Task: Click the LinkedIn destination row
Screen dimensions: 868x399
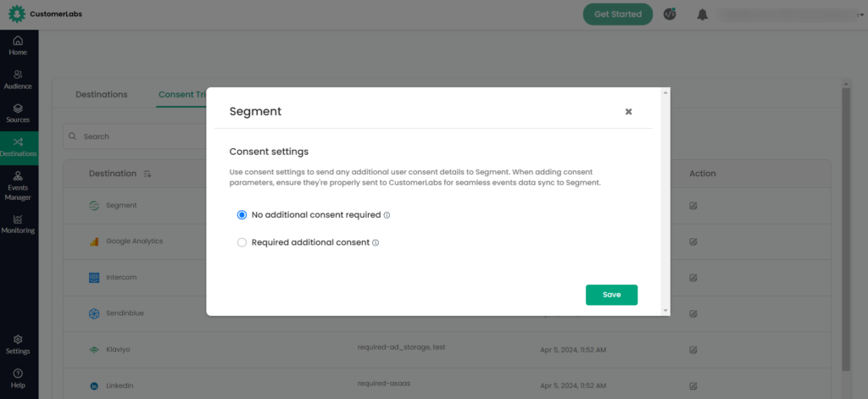Action: 447,384
